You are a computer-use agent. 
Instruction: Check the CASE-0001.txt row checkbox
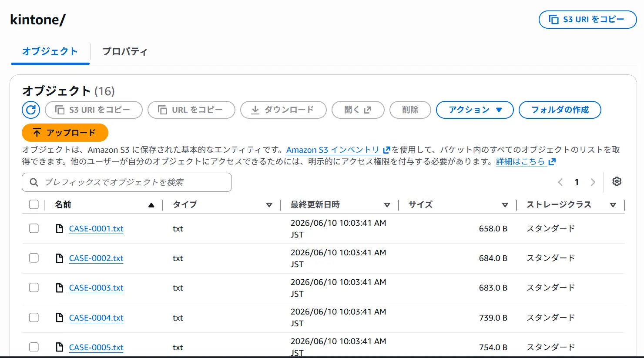pyautogui.click(x=34, y=228)
